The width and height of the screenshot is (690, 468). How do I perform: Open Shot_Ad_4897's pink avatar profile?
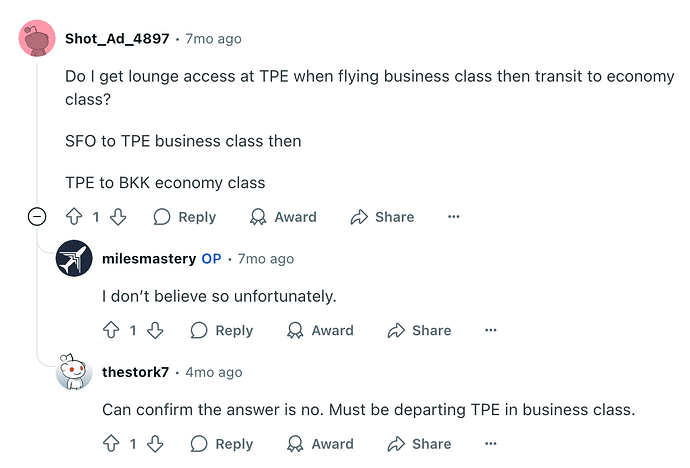coord(37,38)
